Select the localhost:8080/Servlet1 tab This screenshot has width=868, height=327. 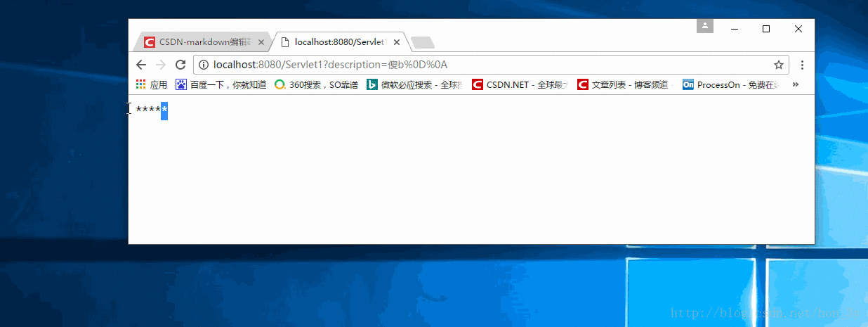pyautogui.click(x=341, y=42)
